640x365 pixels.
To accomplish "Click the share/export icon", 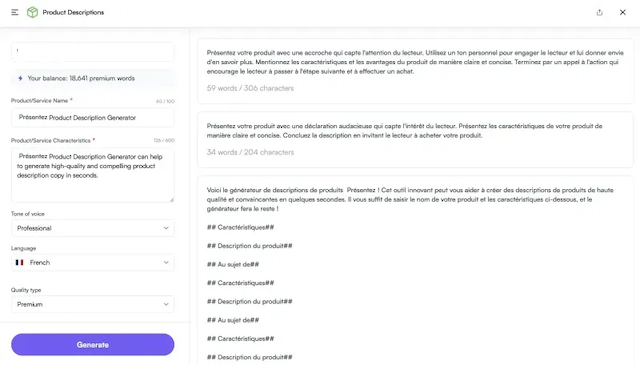I will (x=599, y=12).
